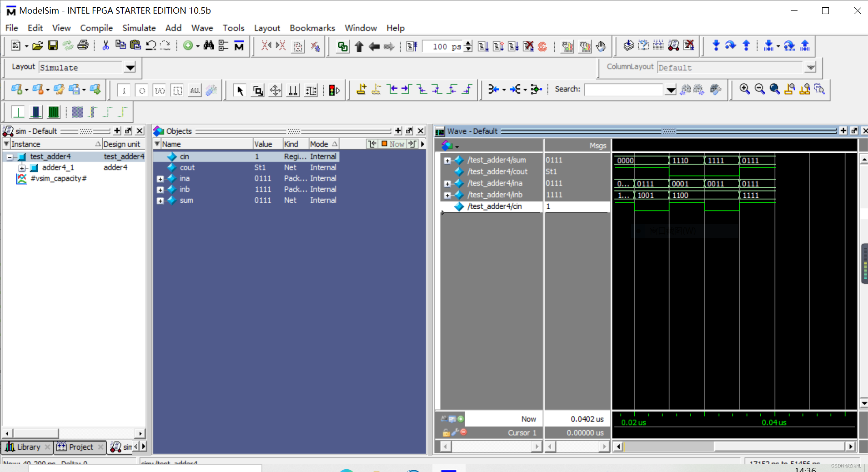The image size is (868, 472).
Task: Open Find with the binoculars icon
Action: (x=208, y=45)
